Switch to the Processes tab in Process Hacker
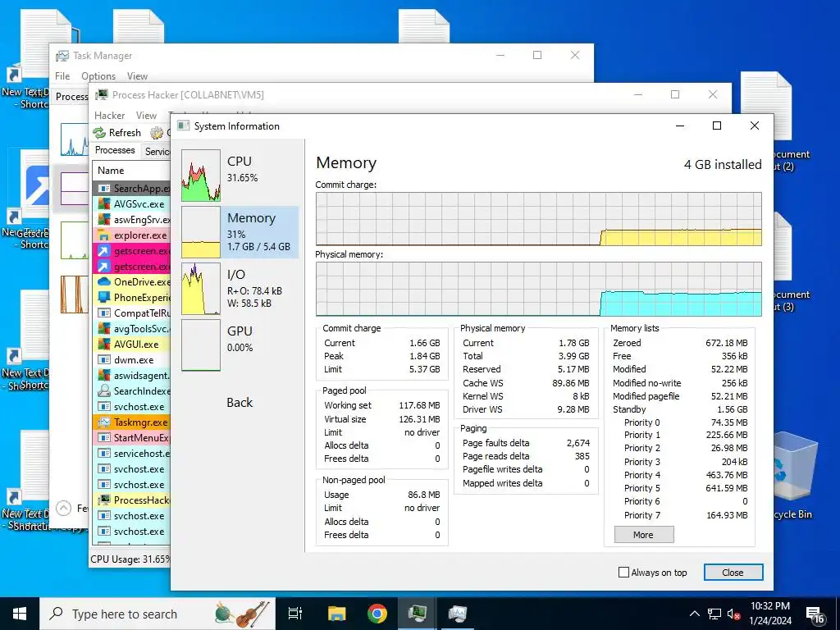840x630 pixels. 115,150
